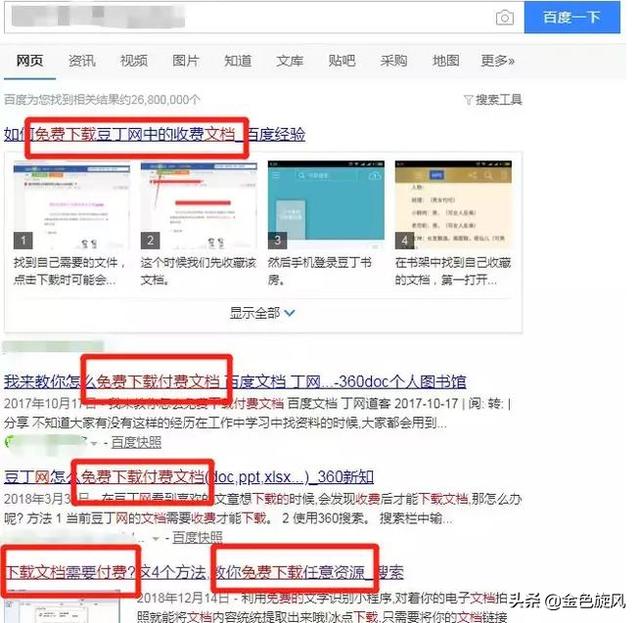This screenshot has height=623, width=640.
Task: Expand 显示全部 to show all steps
Action: point(262,313)
